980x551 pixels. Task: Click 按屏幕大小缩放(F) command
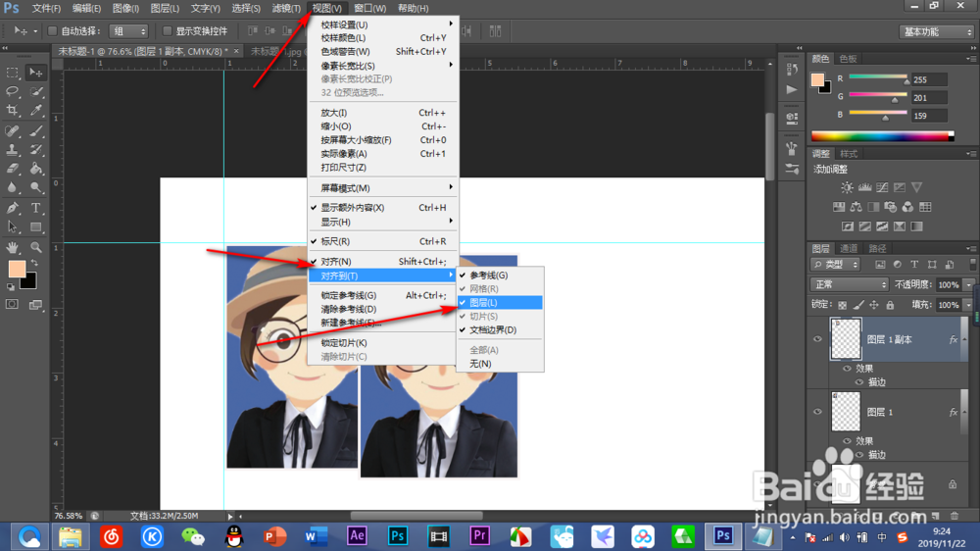pyautogui.click(x=383, y=140)
